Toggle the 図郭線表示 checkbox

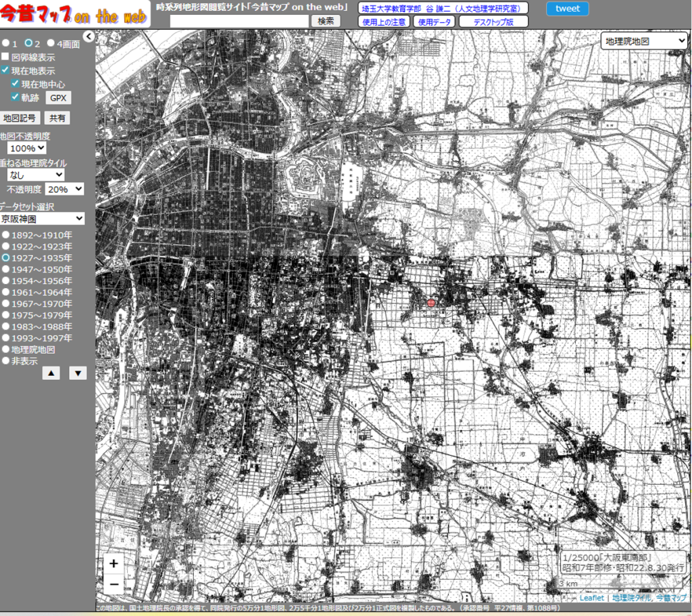[5, 57]
